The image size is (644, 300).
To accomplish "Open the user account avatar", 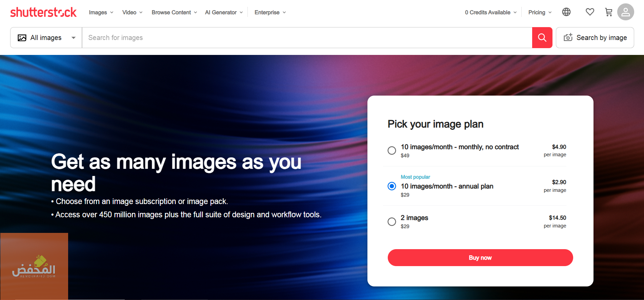I will coord(626,12).
